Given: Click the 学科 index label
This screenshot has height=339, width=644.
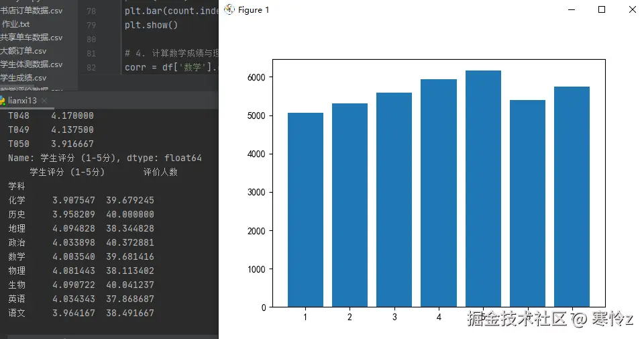Looking at the screenshot, I should click(16, 186).
